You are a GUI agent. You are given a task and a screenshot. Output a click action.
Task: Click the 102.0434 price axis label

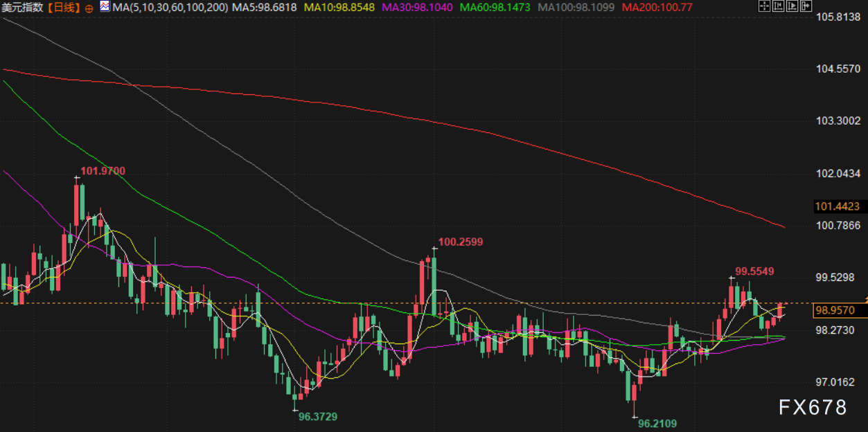[839, 173]
